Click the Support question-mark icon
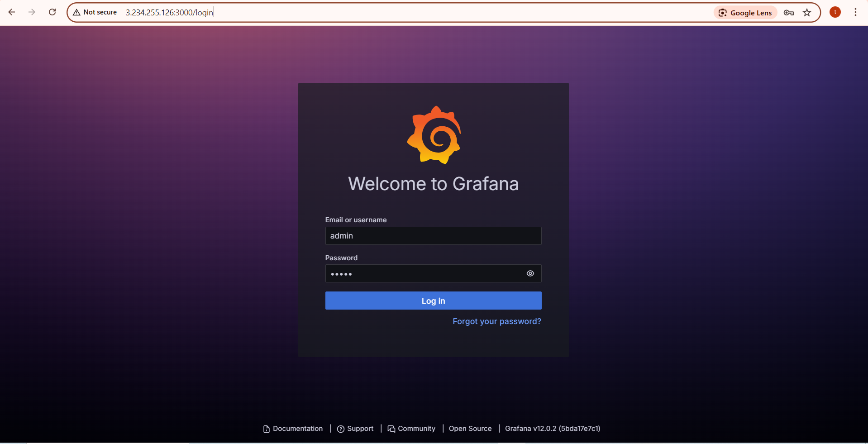This screenshot has height=444, width=868. [341, 429]
